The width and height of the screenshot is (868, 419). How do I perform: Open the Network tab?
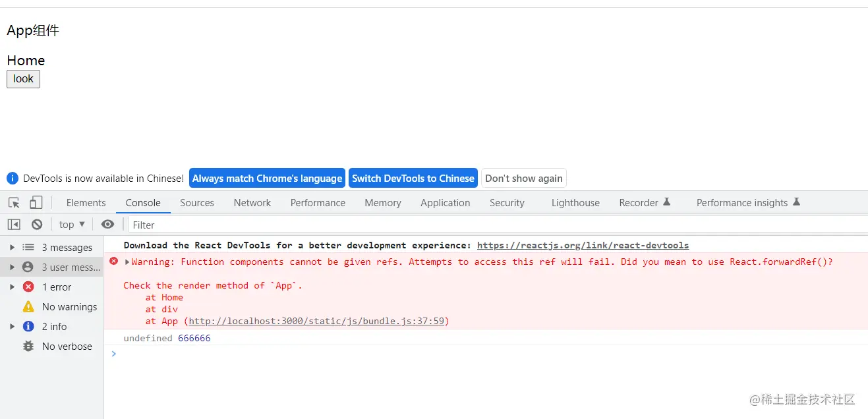click(x=252, y=203)
